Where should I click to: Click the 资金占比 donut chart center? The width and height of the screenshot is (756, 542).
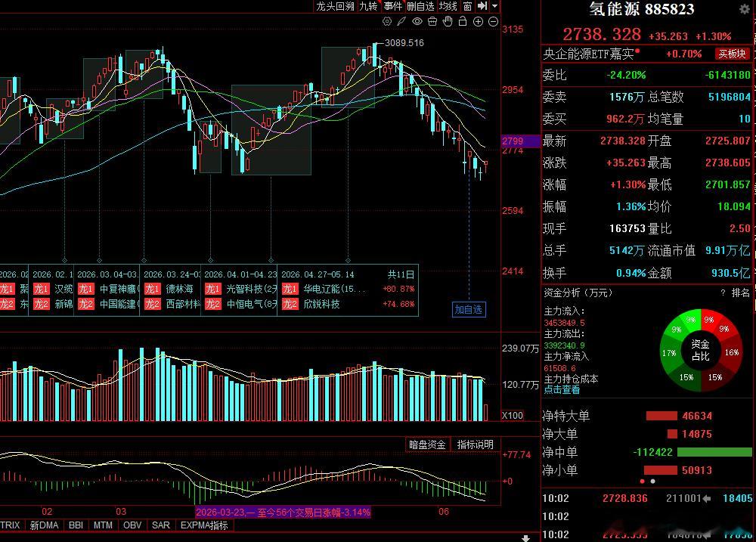coord(700,350)
